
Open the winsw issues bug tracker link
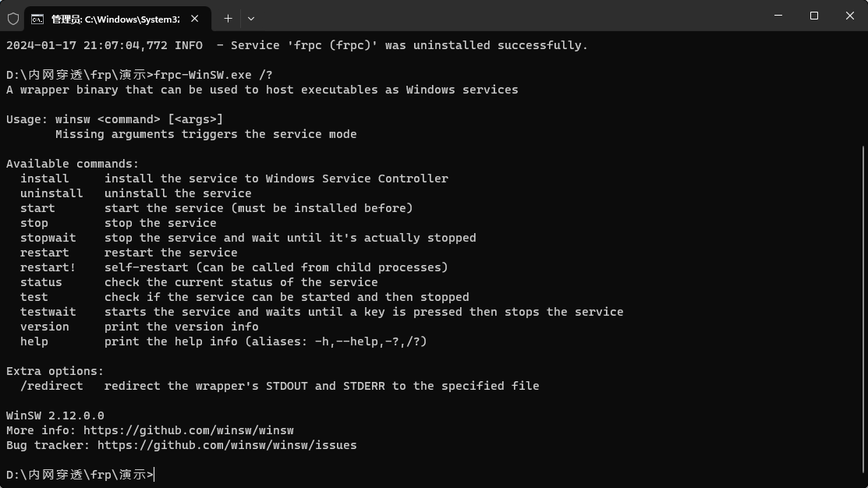(x=227, y=445)
